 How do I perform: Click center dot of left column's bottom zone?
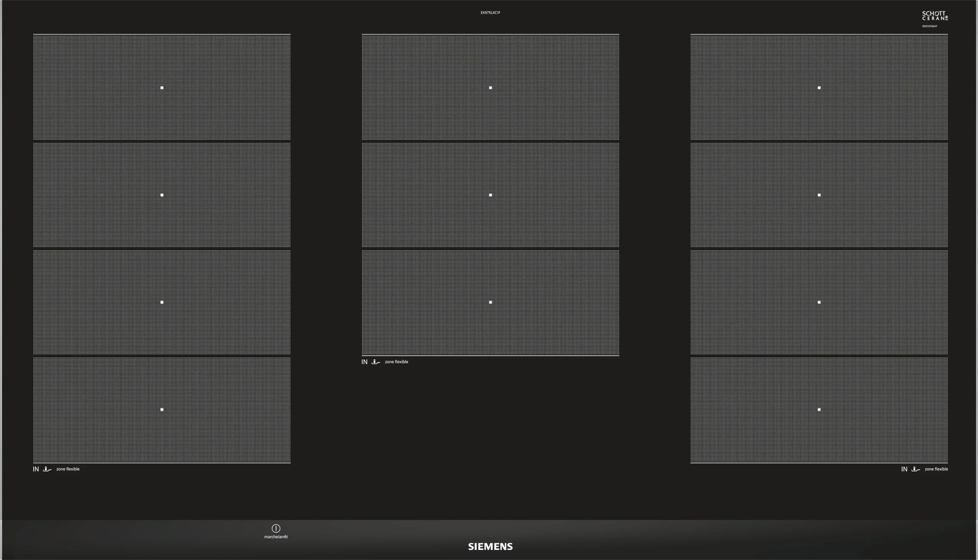162,410
